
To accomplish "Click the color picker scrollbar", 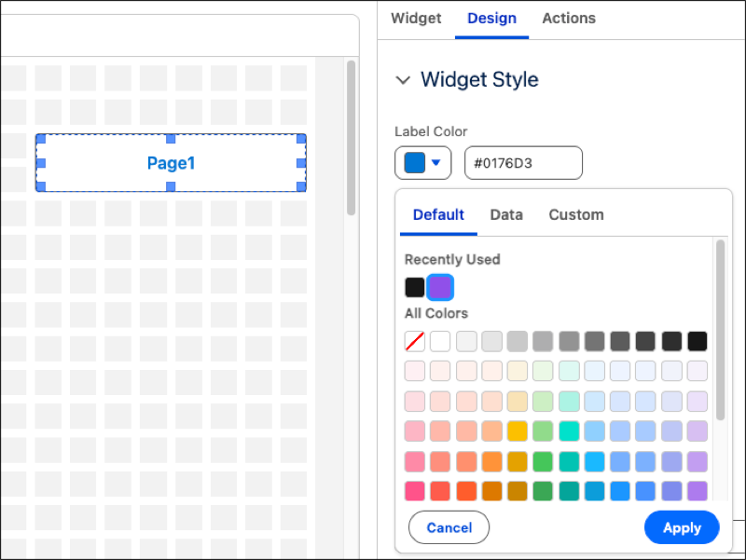I will point(720,330).
